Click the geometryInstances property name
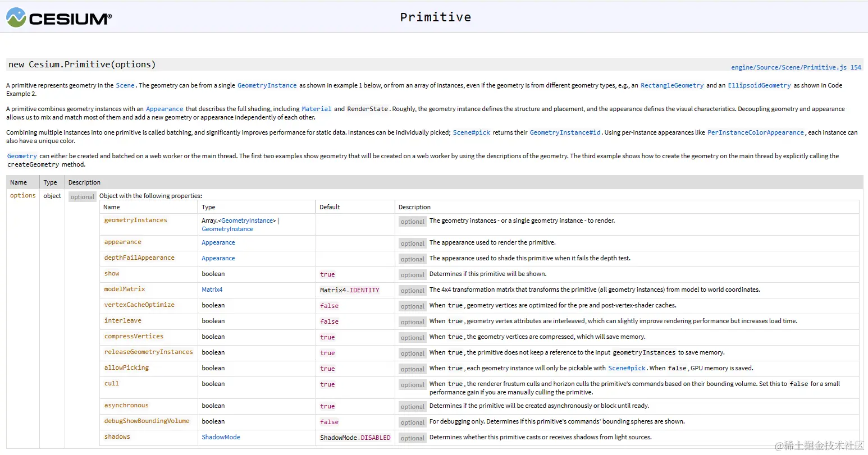 click(136, 220)
